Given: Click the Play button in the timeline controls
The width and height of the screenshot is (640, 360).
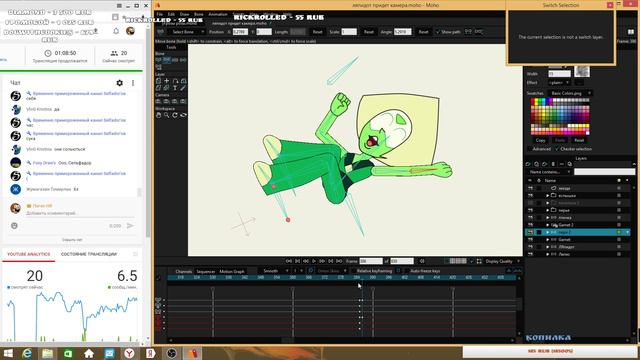Looking at the screenshot, I should (314, 261).
